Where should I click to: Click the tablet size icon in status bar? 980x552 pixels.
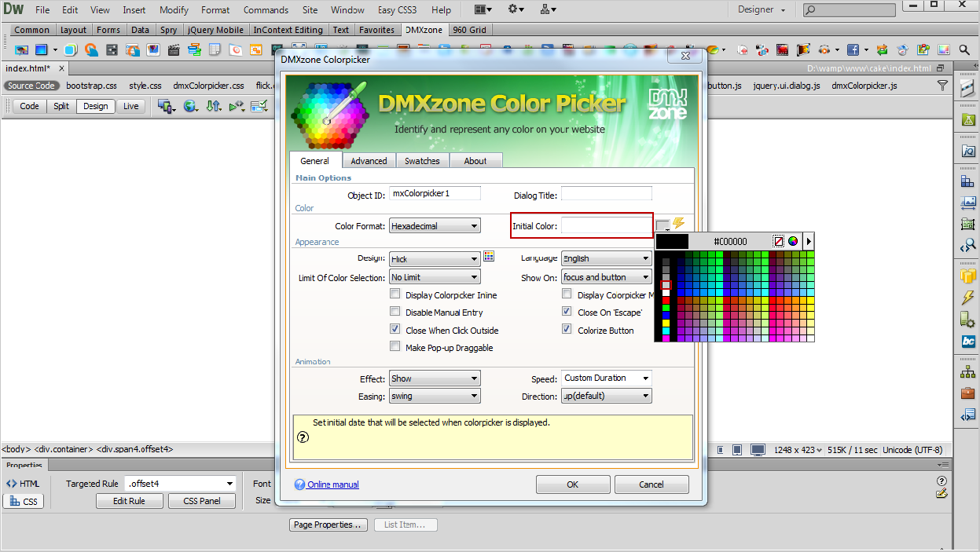(736, 450)
